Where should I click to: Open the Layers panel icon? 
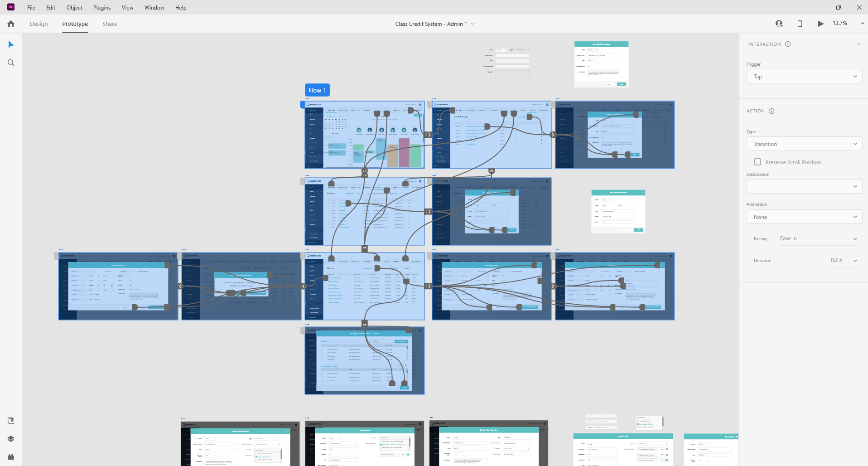(11, 439)
